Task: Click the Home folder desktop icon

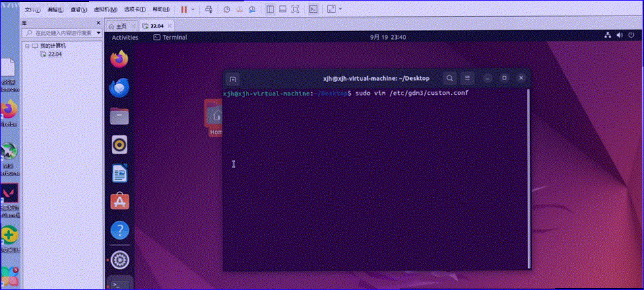Action: coord(215,118)
